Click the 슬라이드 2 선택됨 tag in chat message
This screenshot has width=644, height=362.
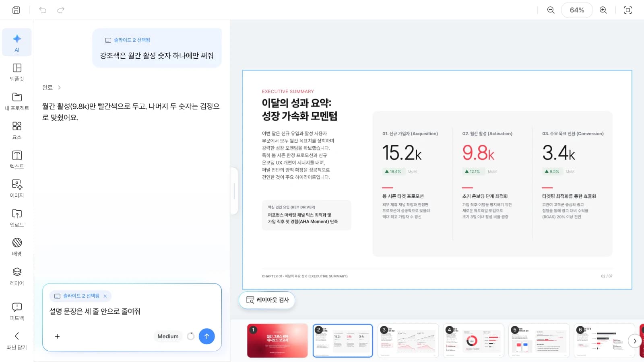(128, 40)
